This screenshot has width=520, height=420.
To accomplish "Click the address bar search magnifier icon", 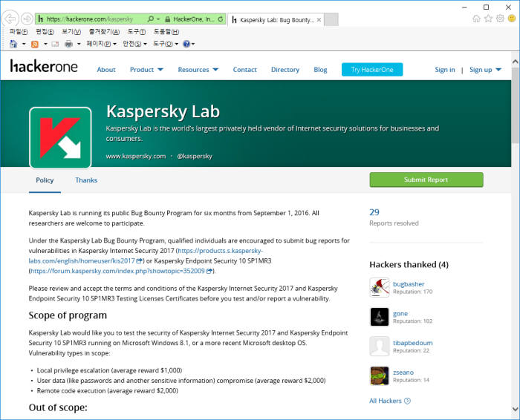I will click(x=150, y=19).
